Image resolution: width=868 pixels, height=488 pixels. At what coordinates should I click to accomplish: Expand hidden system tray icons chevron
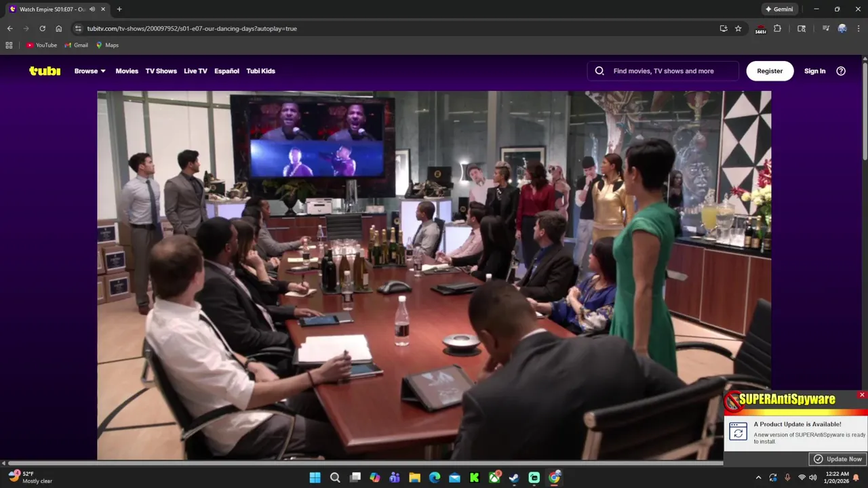(758, 478)
